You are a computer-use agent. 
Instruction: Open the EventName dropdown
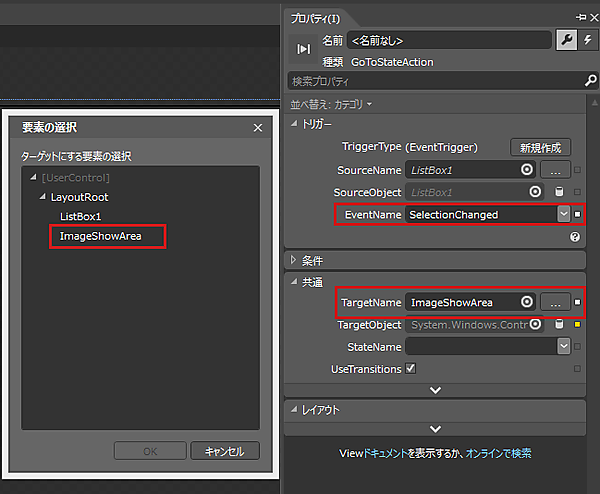pyautogui.click(x=563, y=214)
